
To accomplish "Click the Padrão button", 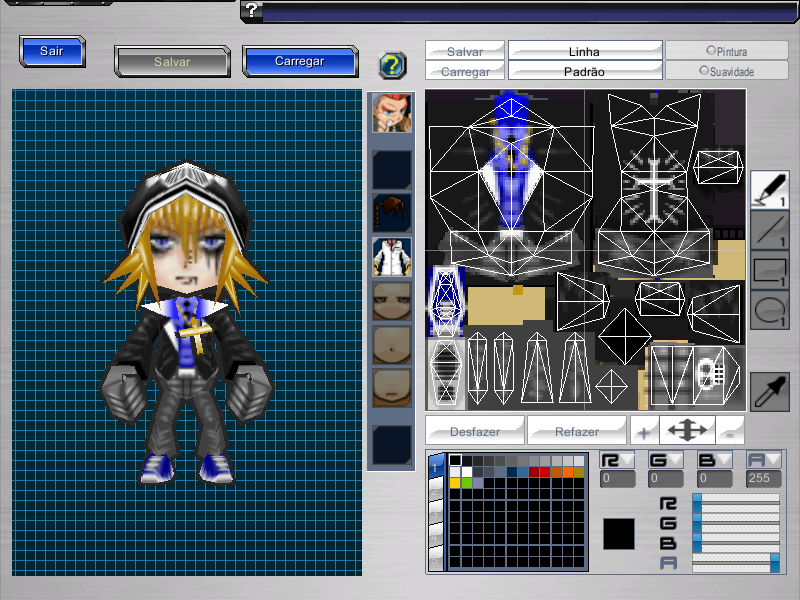I will pos(585,71).
